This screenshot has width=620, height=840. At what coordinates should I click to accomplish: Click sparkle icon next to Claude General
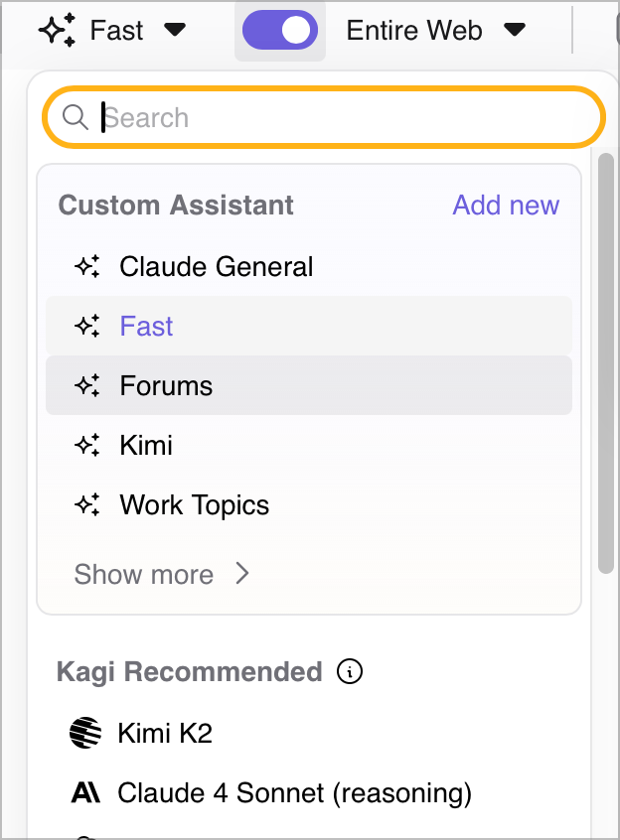(x=87, y=267)
